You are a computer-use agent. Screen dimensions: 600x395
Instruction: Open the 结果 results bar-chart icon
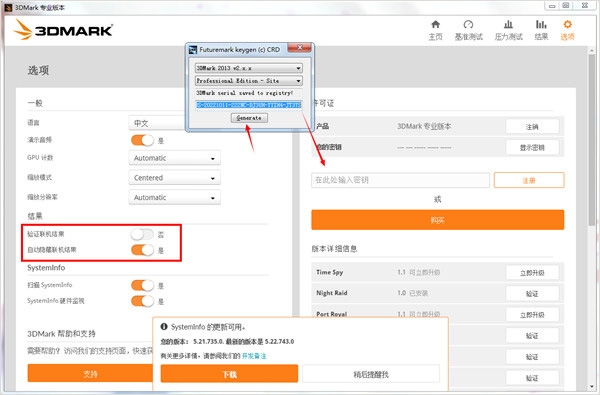click(x=541, y=24)
